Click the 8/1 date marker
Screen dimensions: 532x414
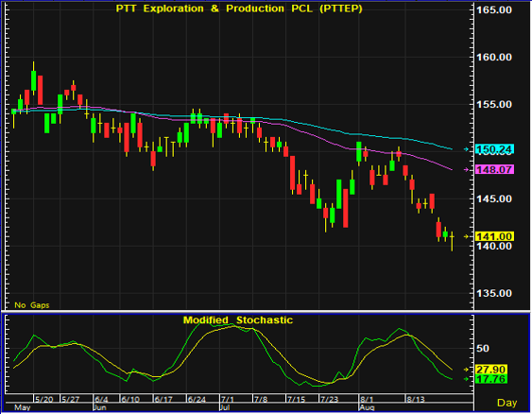tap(367, 399)
